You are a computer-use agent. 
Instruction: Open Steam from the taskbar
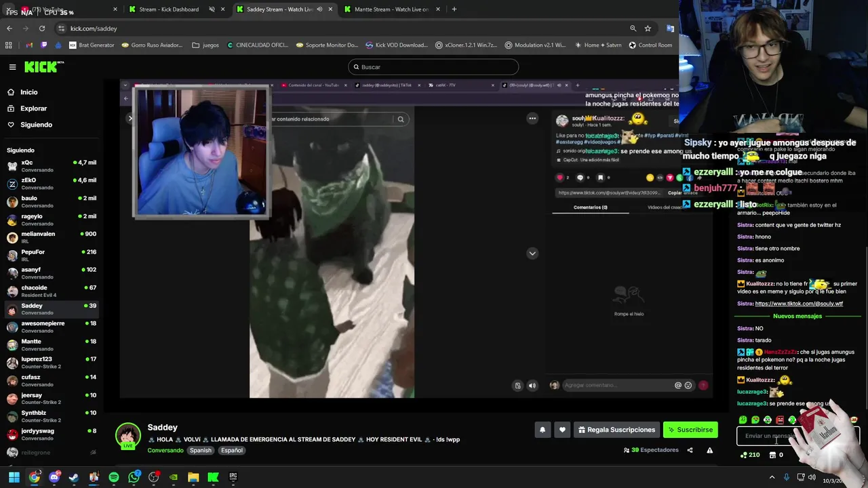tap(74, 477)
